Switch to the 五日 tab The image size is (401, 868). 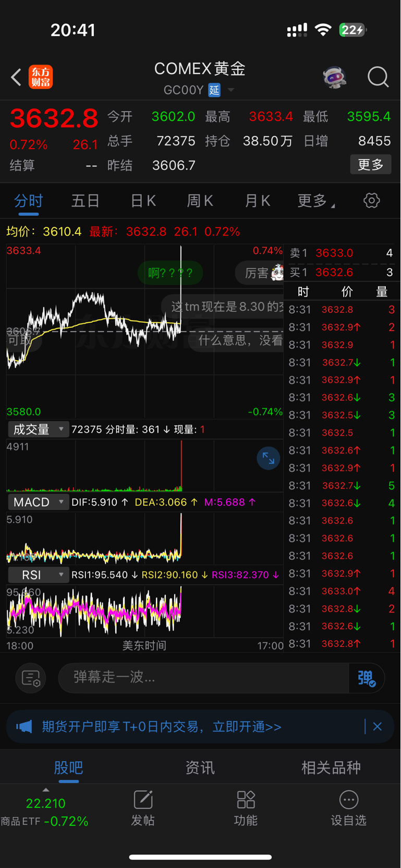point(86,201)
